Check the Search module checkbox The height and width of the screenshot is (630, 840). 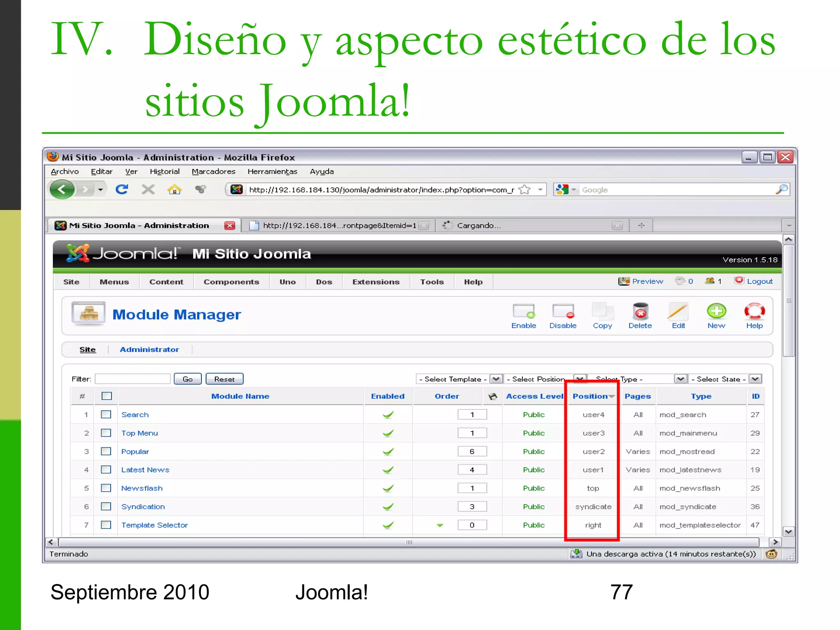(x=106, y=415)
